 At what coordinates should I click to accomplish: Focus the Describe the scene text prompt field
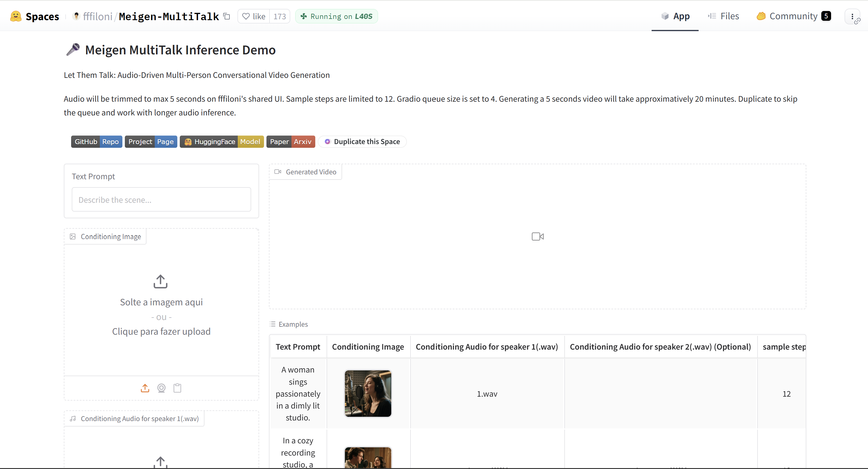[x=161, y=200]
